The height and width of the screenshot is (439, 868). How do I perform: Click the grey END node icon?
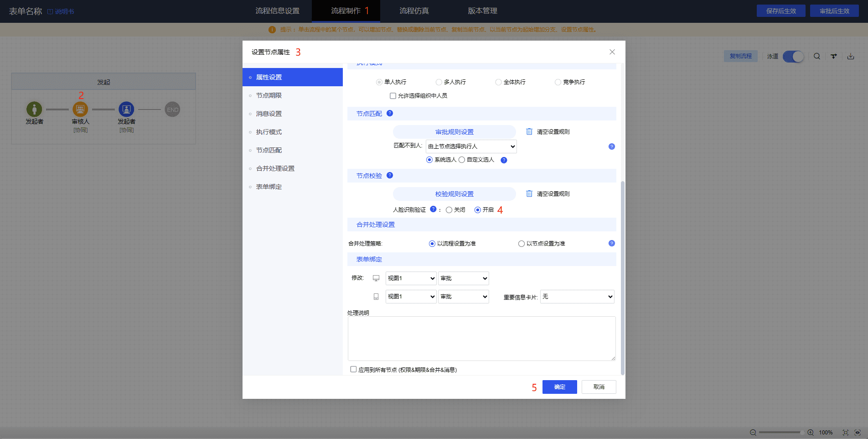tap(172, 110)
